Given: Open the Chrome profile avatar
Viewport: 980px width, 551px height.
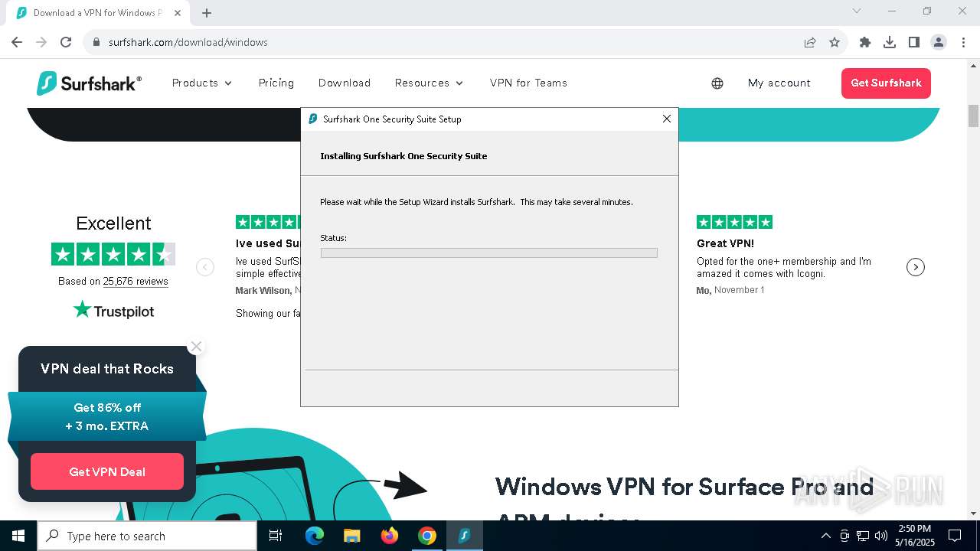Looking at the screenshot, I should click(939, 42).
